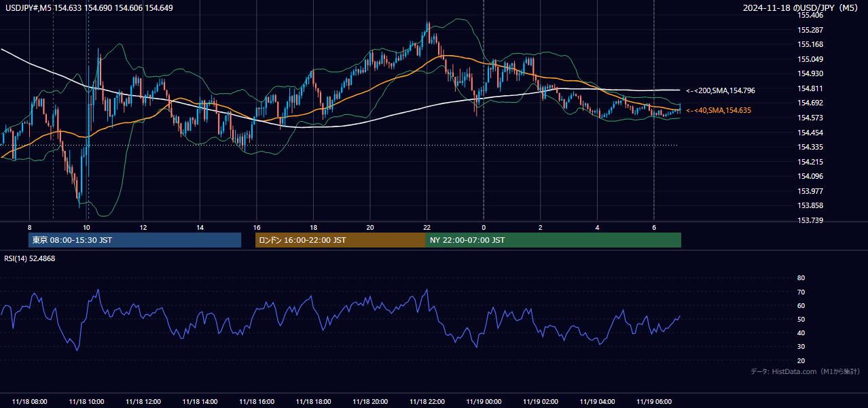This screenshot has height=408, width=868.
Task: Click price axis value 154.573
Action: pyautogui.click(x=810, y=118)
